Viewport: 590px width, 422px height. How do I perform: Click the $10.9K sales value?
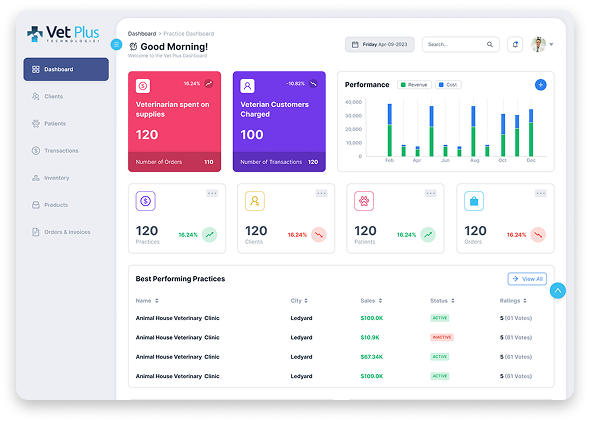370,337
